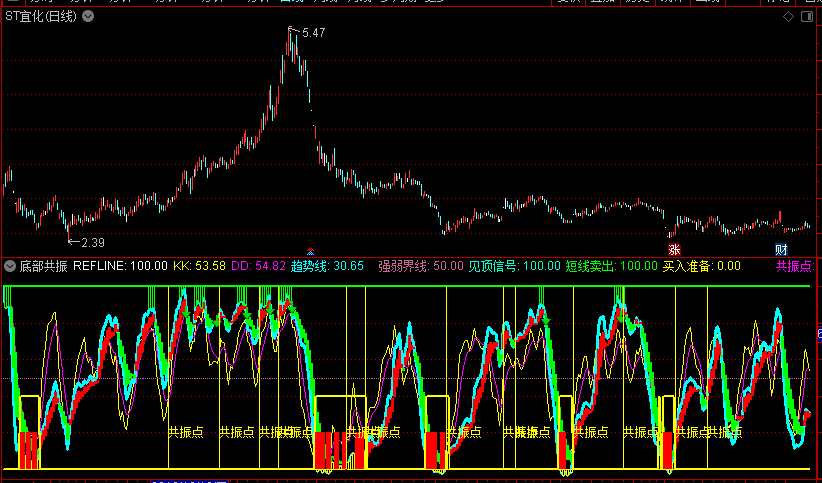Image resolution: width=822 pixels, height=483 pixels.
Task: Click the 买入准备: 0.00 legend label
Action: [x=701, y=266]
